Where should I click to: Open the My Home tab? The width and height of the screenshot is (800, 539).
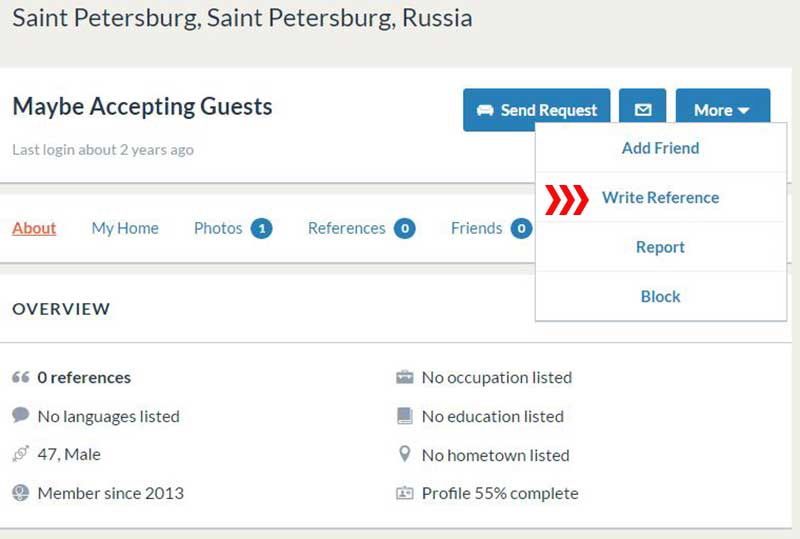pos(125,228)
